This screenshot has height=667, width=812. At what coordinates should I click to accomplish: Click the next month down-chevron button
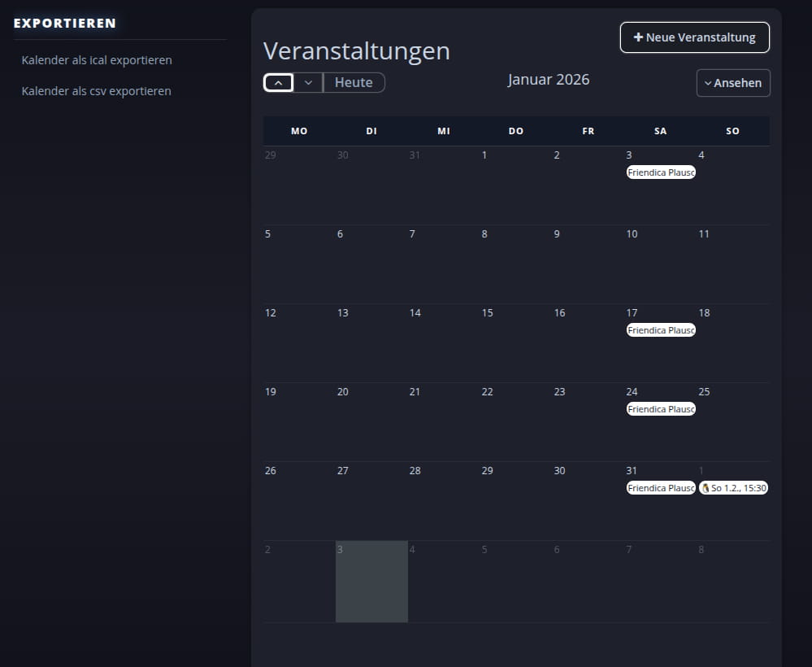(x=308, y=83)
